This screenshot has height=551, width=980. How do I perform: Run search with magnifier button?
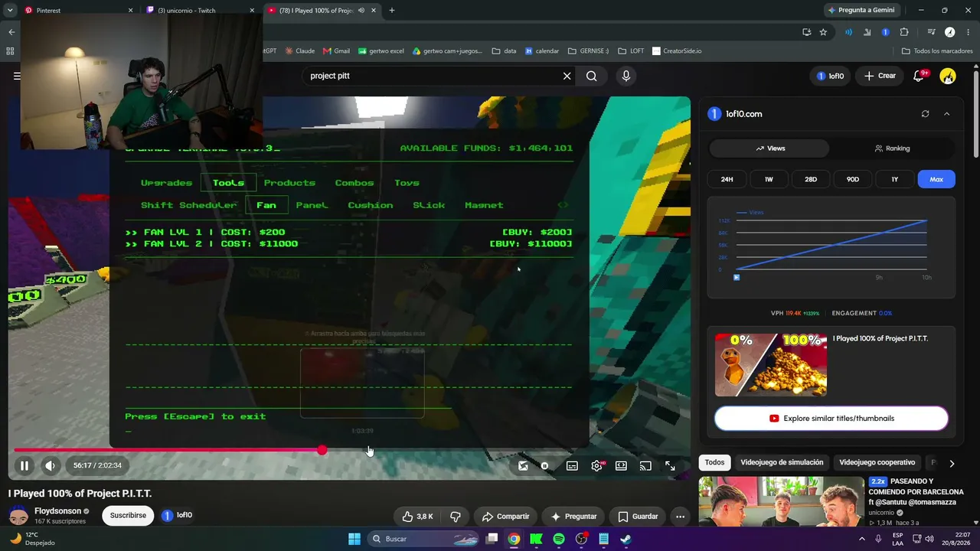[592, 76]
